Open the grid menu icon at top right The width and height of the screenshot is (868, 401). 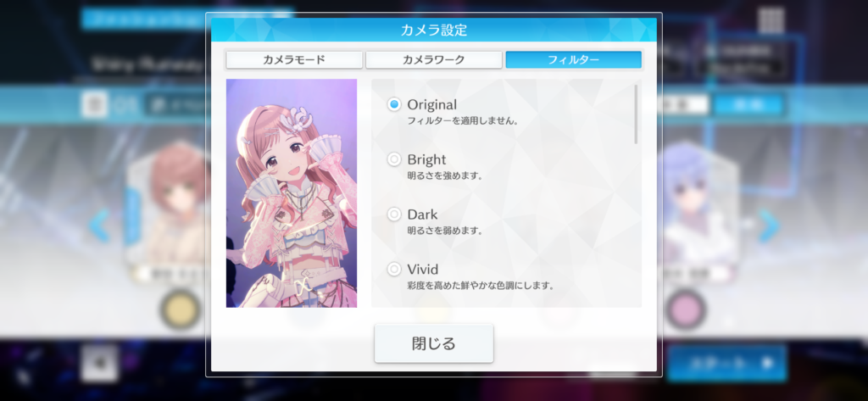pos(771,20)
